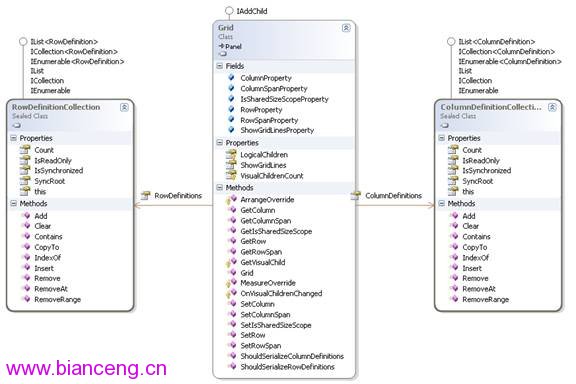Click the IList<RowDefinition> lollipop circle

[x=23, y=42]
